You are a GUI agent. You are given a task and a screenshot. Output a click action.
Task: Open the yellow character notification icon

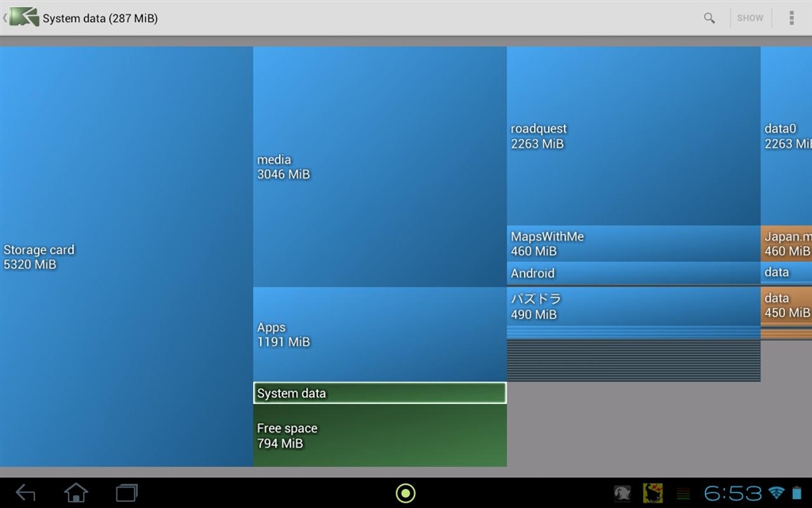[653, 493]
